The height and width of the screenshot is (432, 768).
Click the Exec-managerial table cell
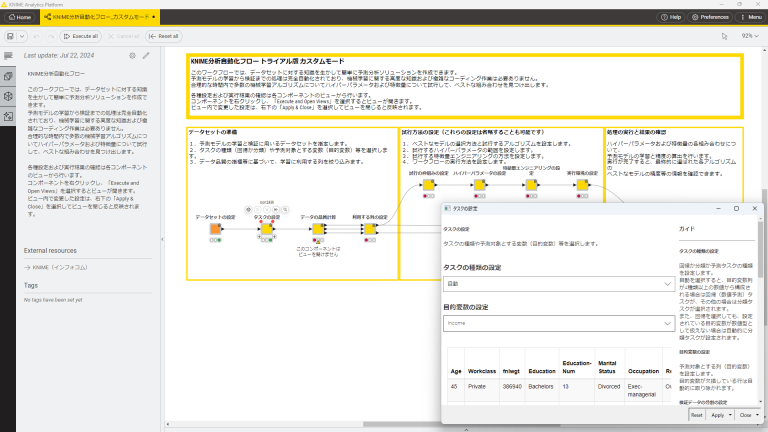point(642,390)
